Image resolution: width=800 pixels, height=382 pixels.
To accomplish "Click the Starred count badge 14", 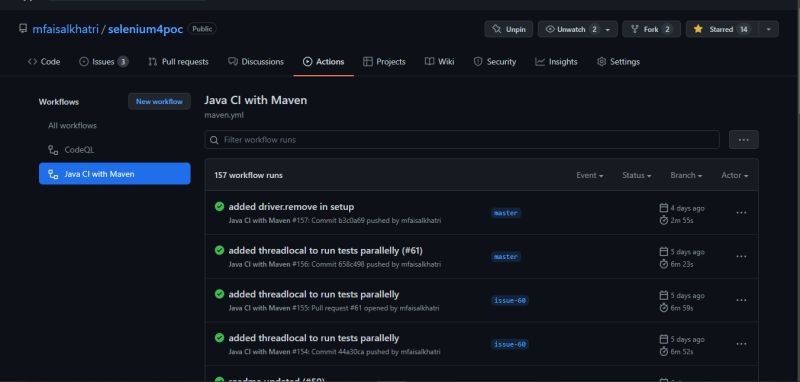I will click(x=744, y=30).
